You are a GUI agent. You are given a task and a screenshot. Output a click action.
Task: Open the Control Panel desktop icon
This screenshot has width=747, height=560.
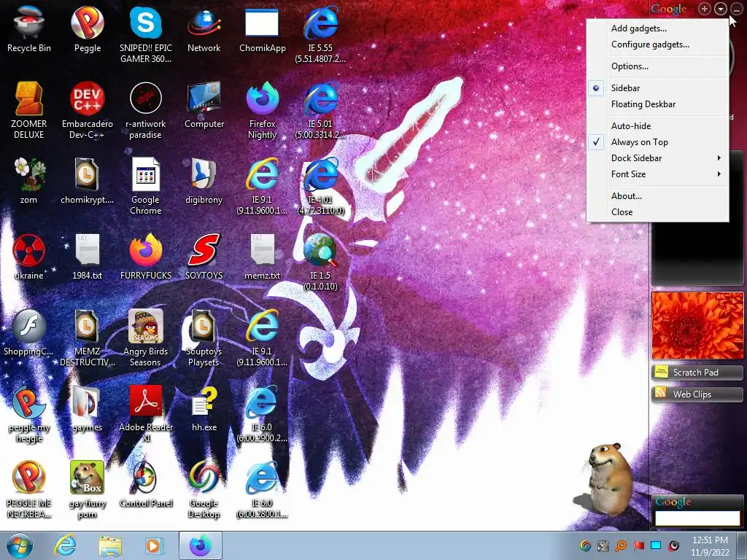click(x=145, y=484)
